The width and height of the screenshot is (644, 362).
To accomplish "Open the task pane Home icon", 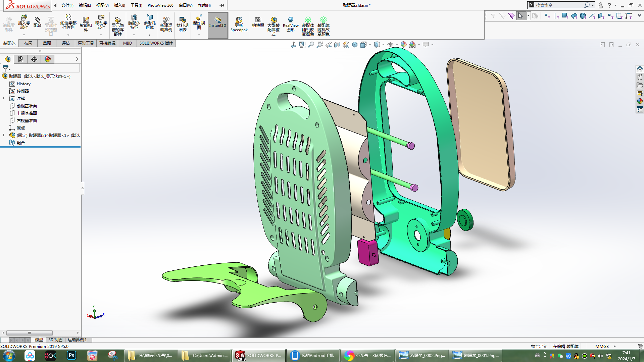I will coord(640,69).
